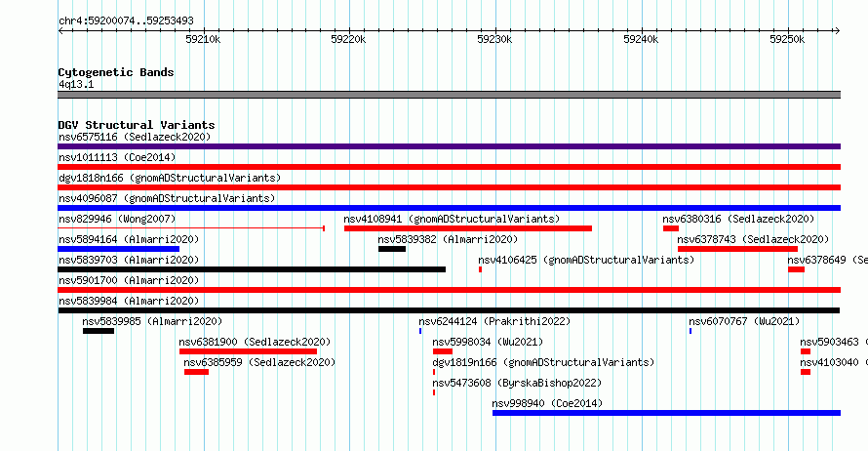Click red bar of nsv6378743
The width and height of the screenshot is (868, 451).
point(737,249)
